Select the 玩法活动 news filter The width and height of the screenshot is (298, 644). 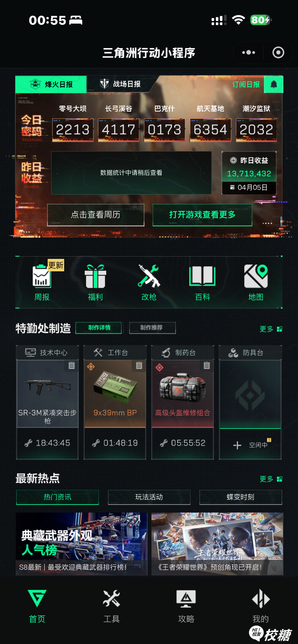click(x=149, y=497)
